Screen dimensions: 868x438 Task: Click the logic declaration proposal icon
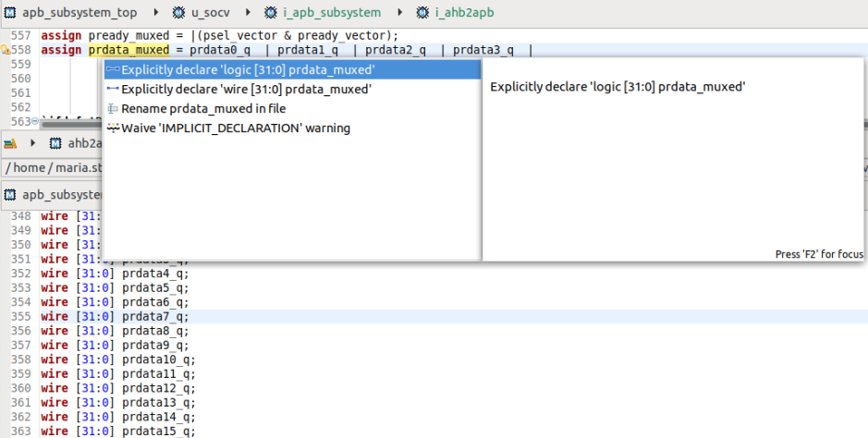click(113, 69)
